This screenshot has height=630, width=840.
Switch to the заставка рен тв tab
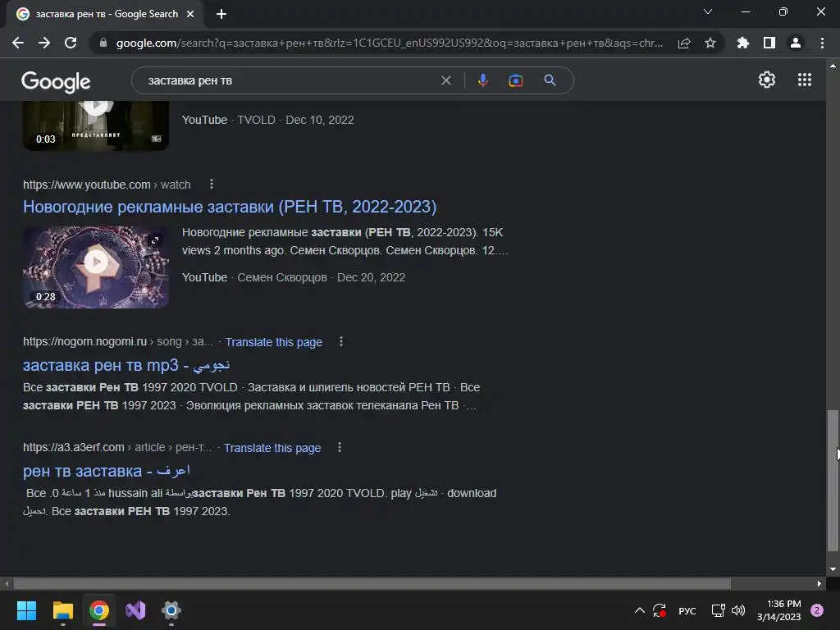pos(106,14)
